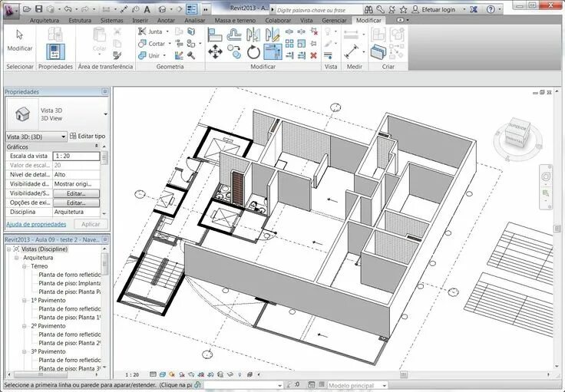
Task: Select Planta de piso: Implanta tree item
Action: (70, 283)
